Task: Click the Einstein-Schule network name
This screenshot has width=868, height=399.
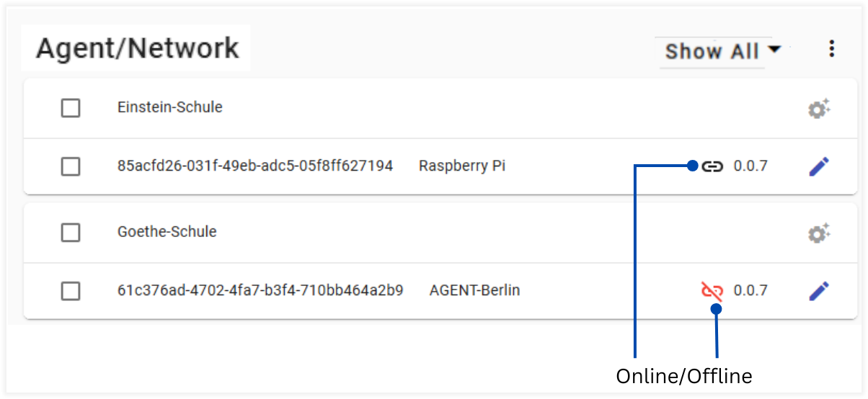Action: pyautogui.click(x=170, y=107)
